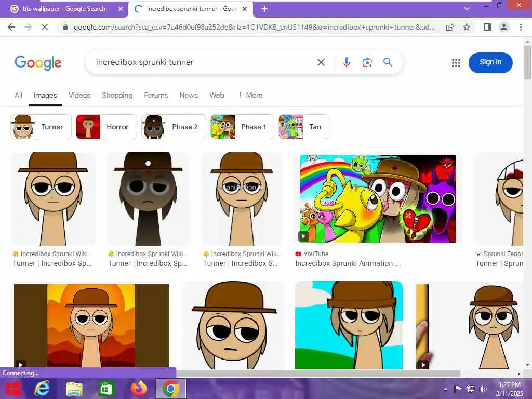Open the large close-up Tunner face image

234,325
